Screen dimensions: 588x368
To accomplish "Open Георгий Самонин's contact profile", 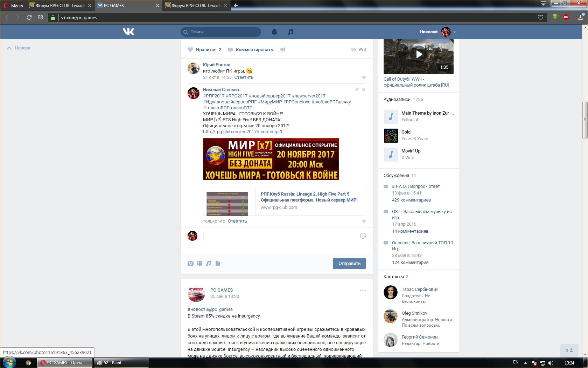I will point(420,337).
